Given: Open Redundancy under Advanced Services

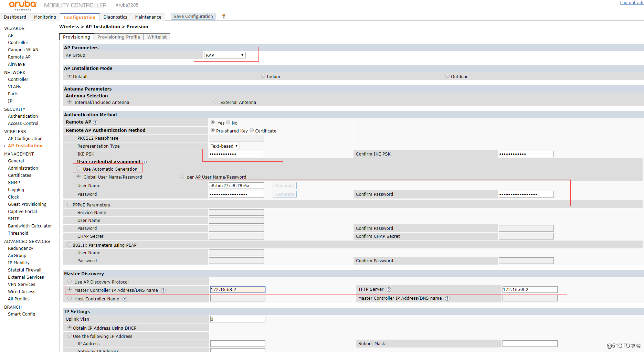Looking at the screenshot, I should tap(21, 248).
